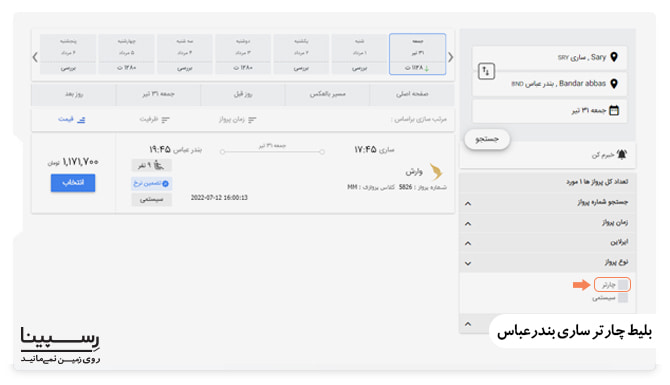Expand the زمان پرواز filter section in sidebar
The height and width of the screenshot is (385, 670).
point(547,223)
